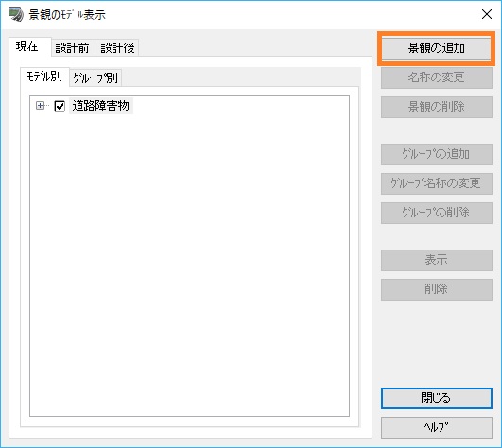
Task: Click the 景観の削除 button
Action: click(437, 107)
